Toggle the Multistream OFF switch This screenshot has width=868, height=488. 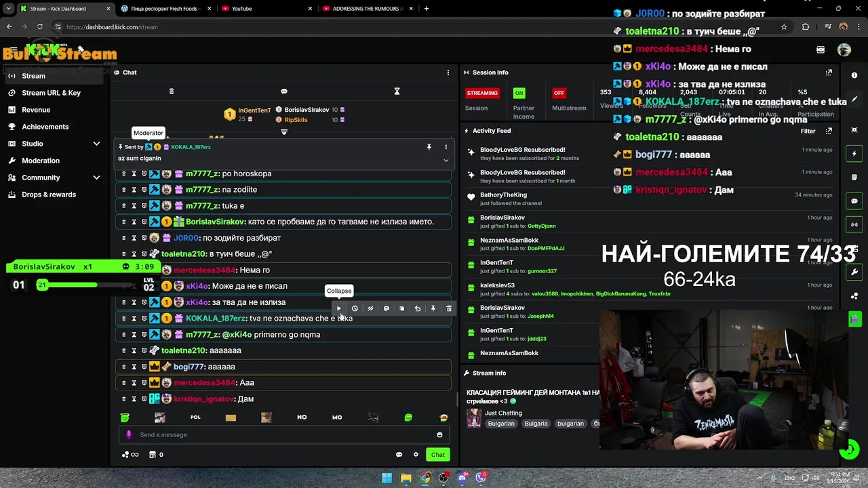tap(559, 93)
